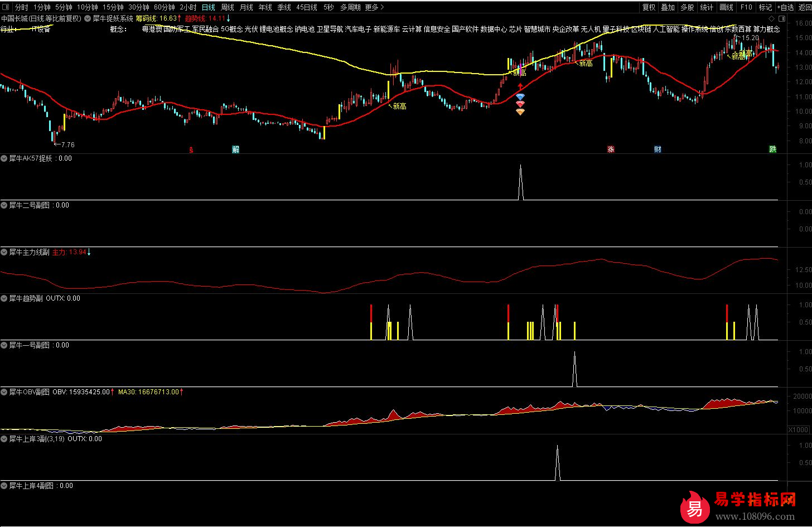This screenshot has width=812, height=527.
Task: Open dropdown for 犀牛上岸4副图 indicator
Action: (4, 486)
